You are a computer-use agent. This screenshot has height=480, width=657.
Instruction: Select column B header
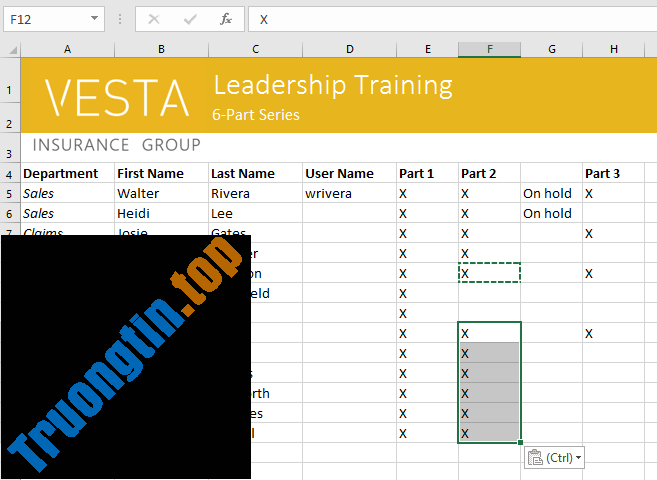[161, 49]
